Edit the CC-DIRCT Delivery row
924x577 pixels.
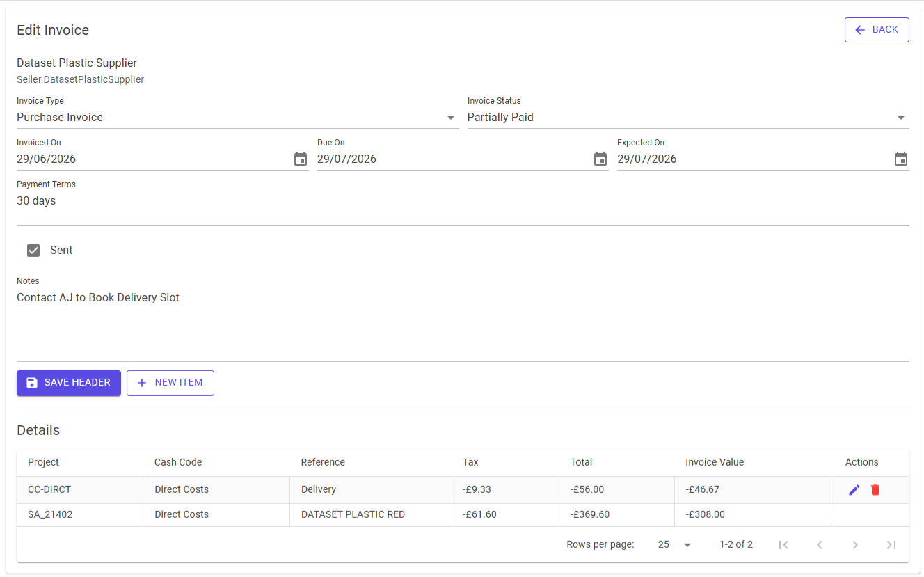854,490
